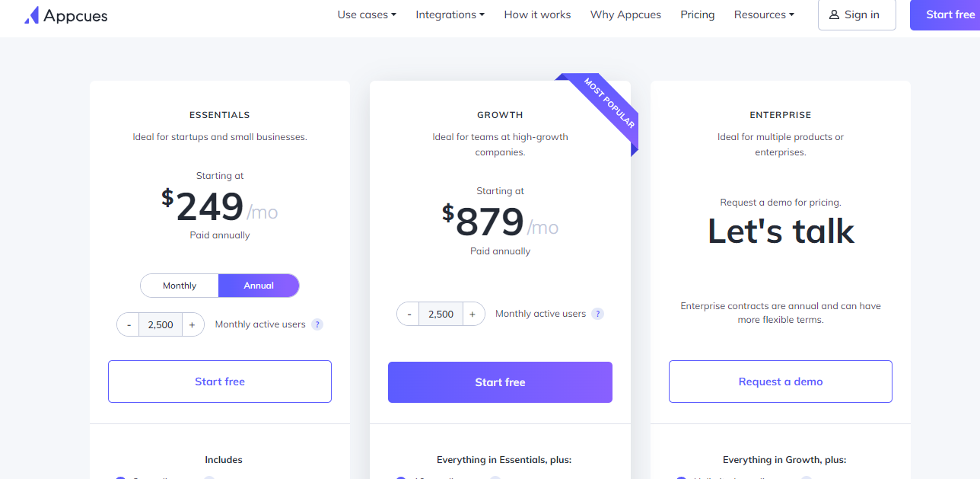Click the blue checkmark under Essentials Includes list

point(119,477)
